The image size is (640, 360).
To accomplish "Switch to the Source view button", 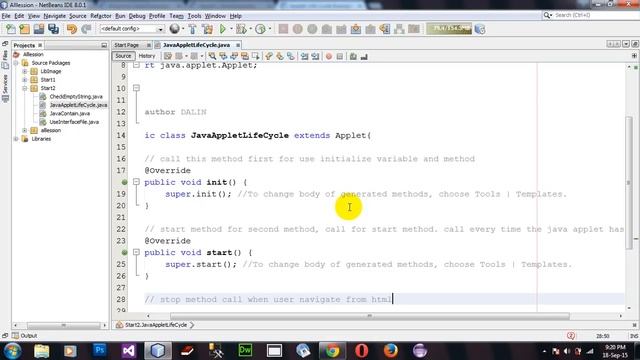I will pyautogui.click(x=123, y=56).
